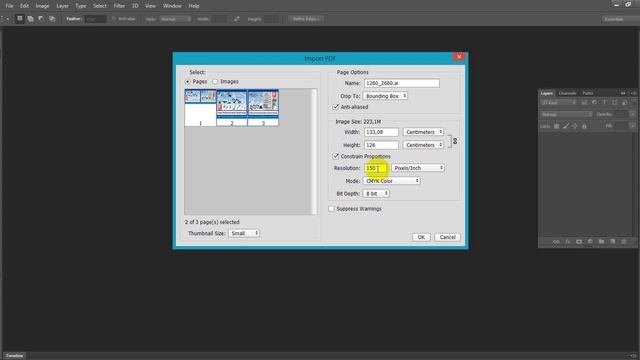
Task: Click Refine Edge button in options bar
Action: pos(306,19)
